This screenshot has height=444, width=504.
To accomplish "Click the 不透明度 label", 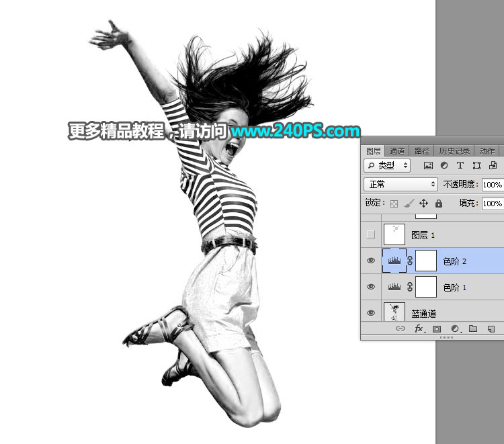I will (x=459, y=185).
